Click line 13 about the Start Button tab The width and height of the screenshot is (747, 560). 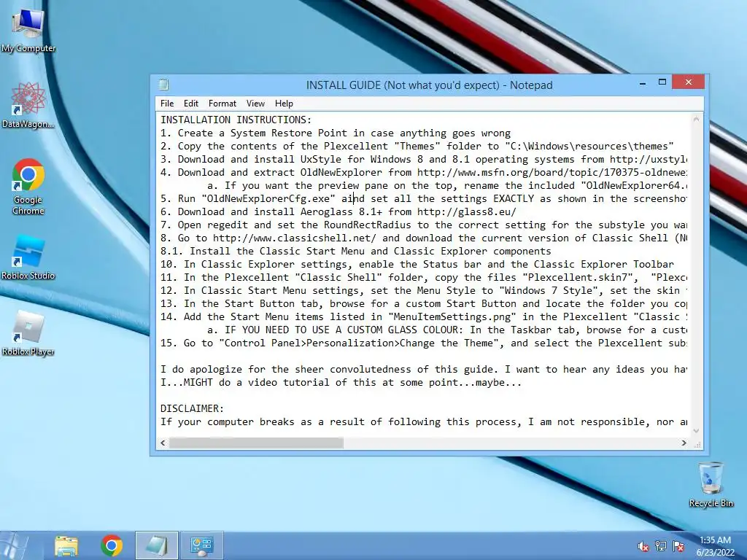coord(424,304)
